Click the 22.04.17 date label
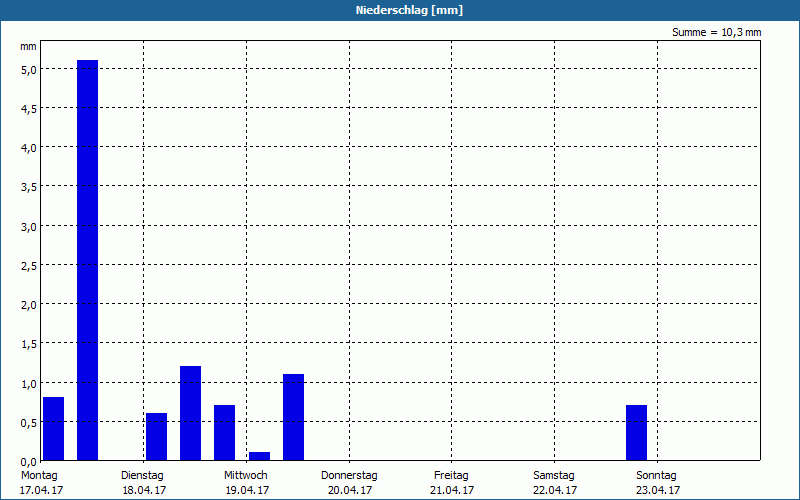800x500 pixels. point(555,490)
